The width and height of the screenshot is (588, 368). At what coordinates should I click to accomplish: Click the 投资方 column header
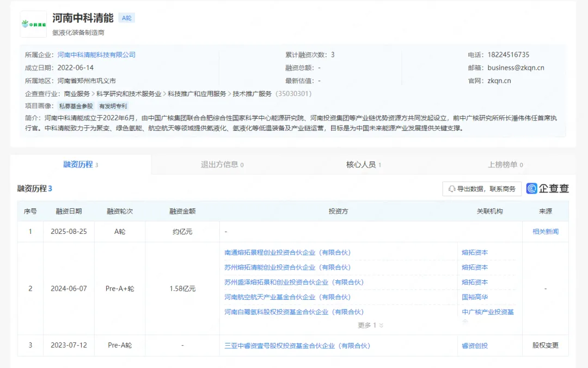point(338,212)
